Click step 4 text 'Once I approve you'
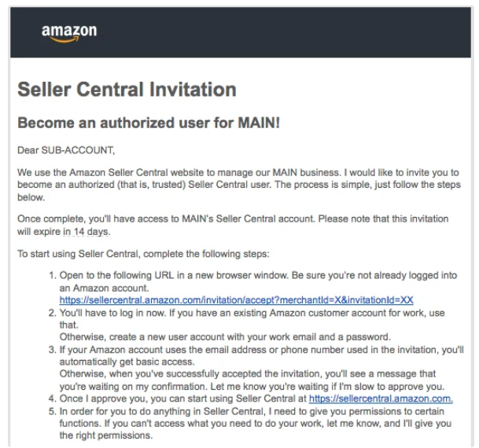 point(104,398)
